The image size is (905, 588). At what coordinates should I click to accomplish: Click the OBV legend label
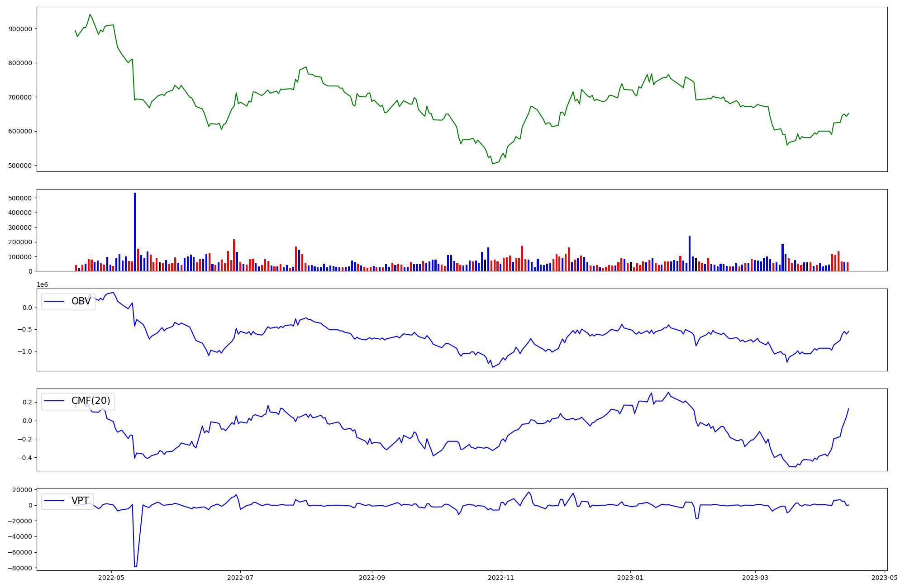pyautogui.click(x=81, y=301)
